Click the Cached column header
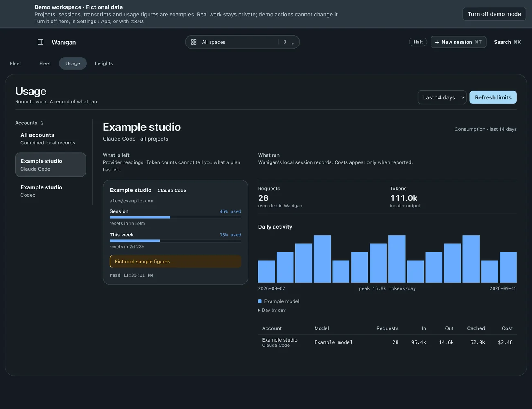Viewport: 532px width, 409px height. click(x=476, y=328)
